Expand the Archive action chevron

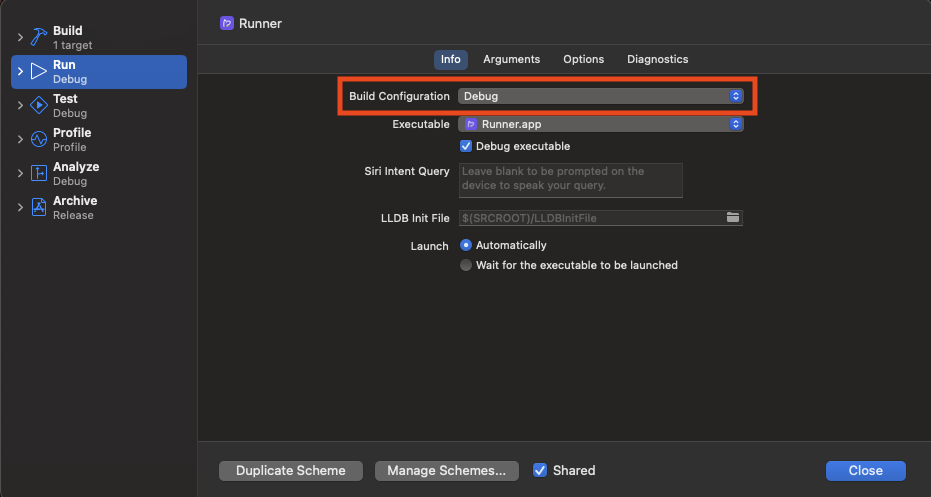[20, 207]
